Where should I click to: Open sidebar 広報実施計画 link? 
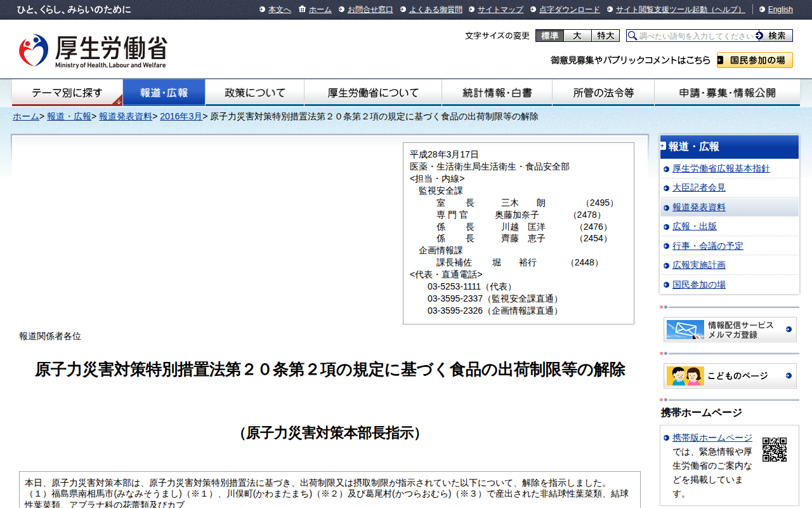(699, 265)
